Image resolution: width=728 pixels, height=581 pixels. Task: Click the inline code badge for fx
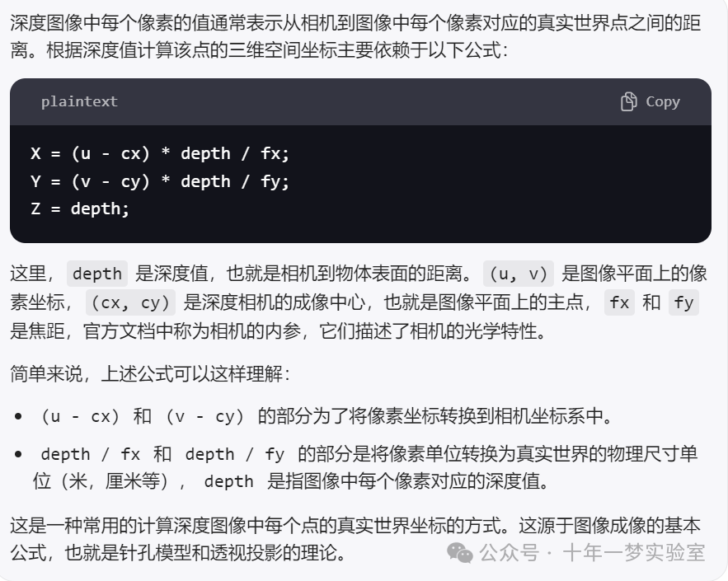pyautogui.click(x=618, y=303)
